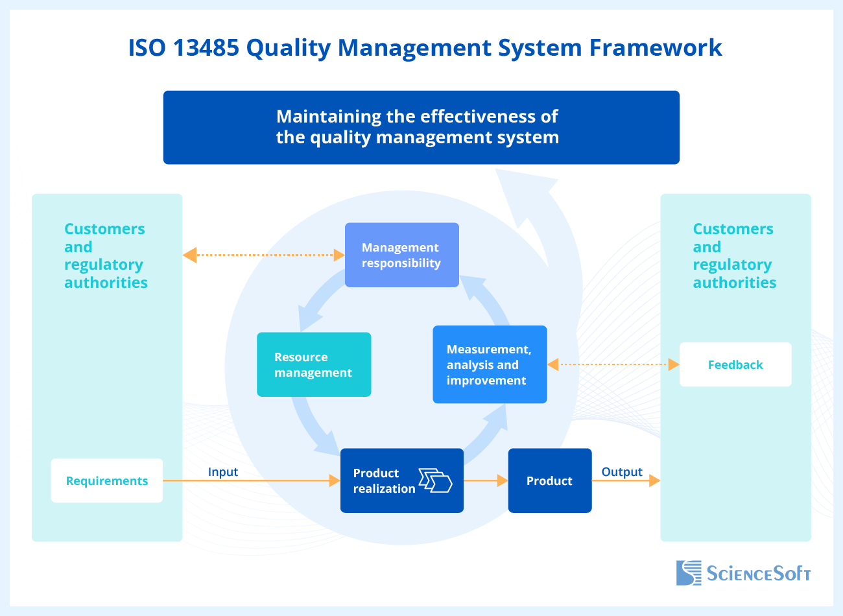This screenshot has height=616, width=843.
Task: Click the chevron icon in Product realization
Action: [435, 480]
